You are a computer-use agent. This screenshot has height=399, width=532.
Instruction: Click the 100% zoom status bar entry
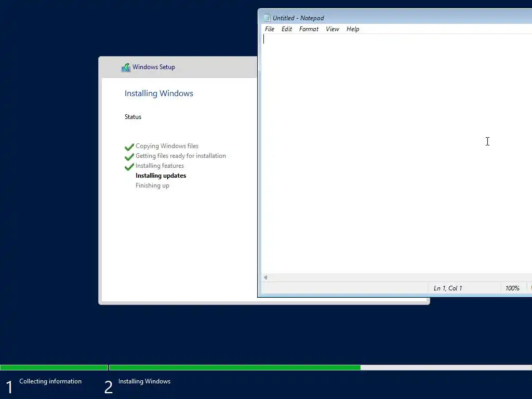512,288
